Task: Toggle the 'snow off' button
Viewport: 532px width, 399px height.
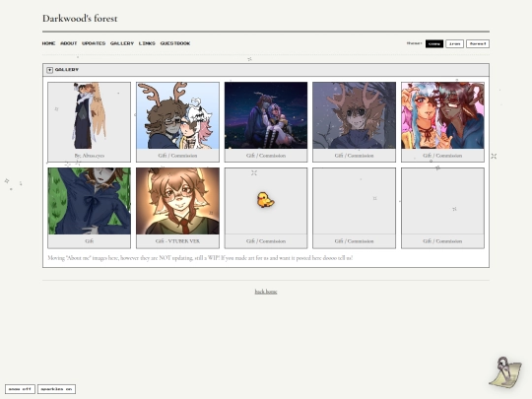Action: [20, 389]
